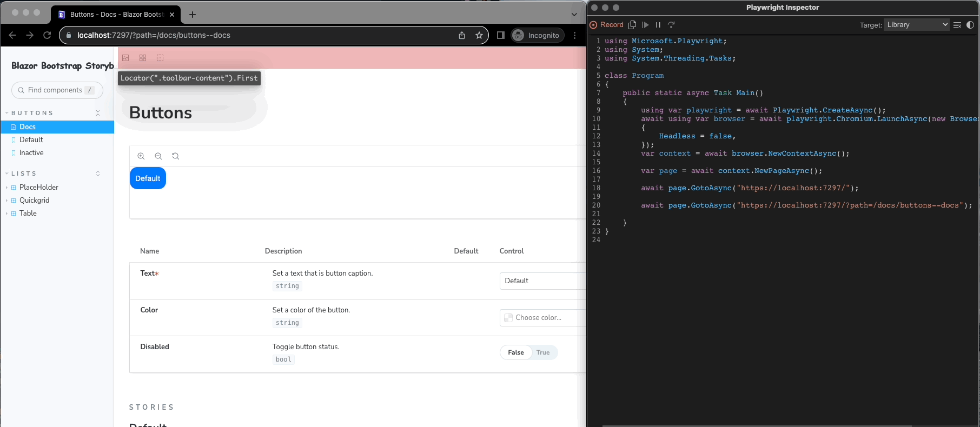Resume script in Playwright Inspector
Viewport: 980px width, 427px height.
(645, 25)
